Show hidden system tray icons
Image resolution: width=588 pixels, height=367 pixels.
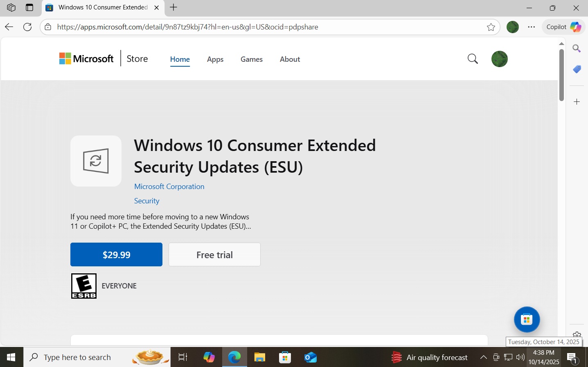click(483, 357)
